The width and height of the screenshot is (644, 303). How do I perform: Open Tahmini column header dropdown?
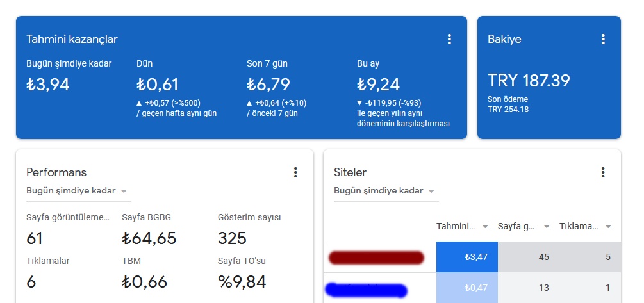pyautogui.click(x=463, y=226)
